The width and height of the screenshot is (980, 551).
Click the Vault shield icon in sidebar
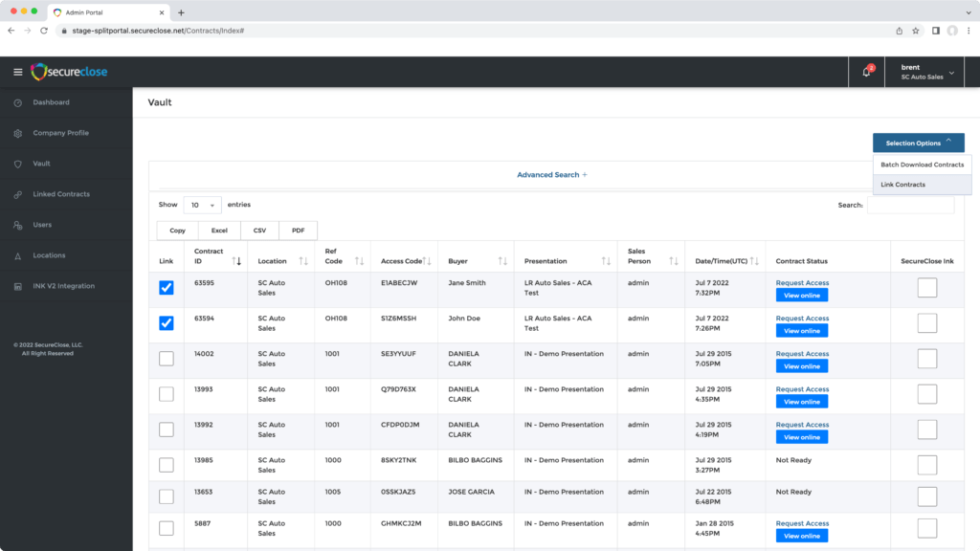(17, 164)
